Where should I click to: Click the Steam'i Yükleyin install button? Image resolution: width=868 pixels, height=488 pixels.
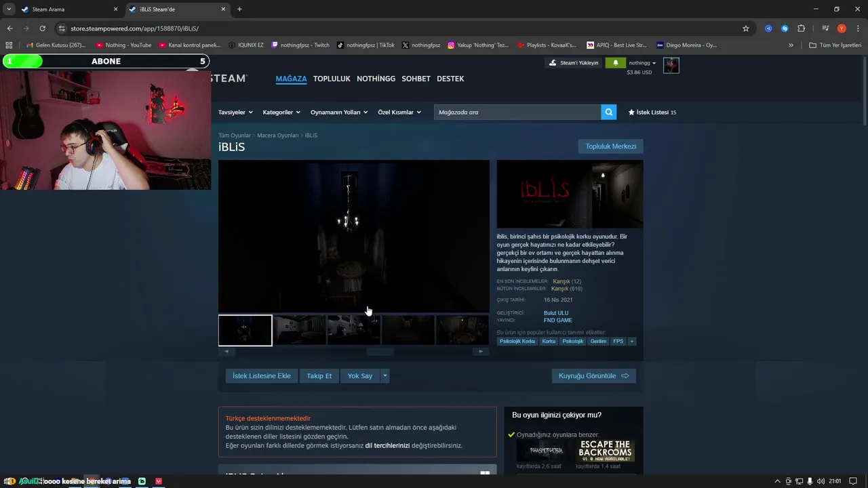pos(574,63)
